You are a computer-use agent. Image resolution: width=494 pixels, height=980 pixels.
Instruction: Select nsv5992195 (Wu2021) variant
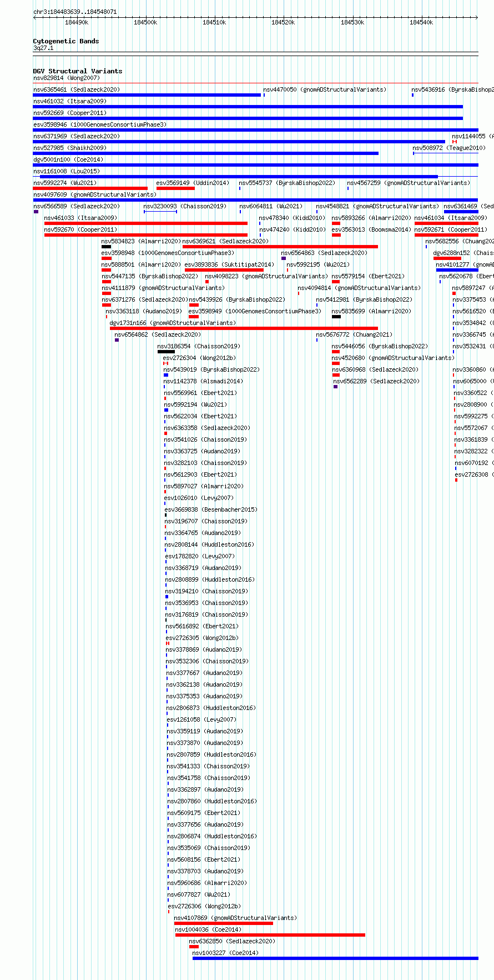[319, 264]
